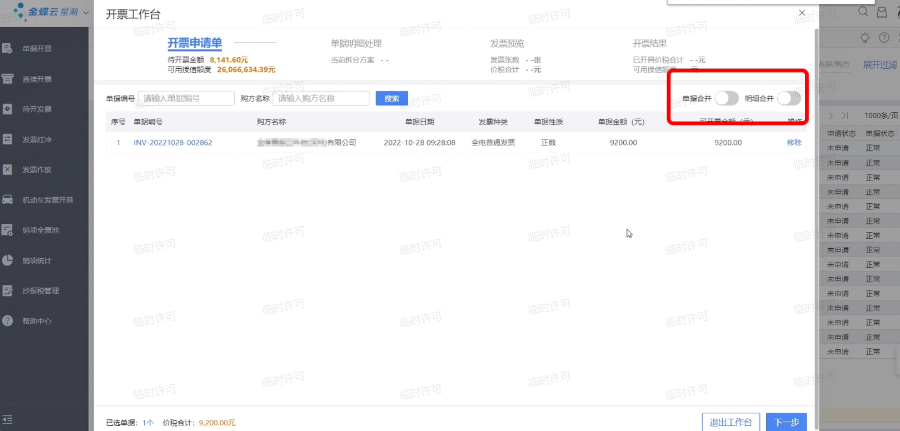This screenshot has height=431, width=900.
Task: Click the search magnifier icon in background header
Action: 863,11
